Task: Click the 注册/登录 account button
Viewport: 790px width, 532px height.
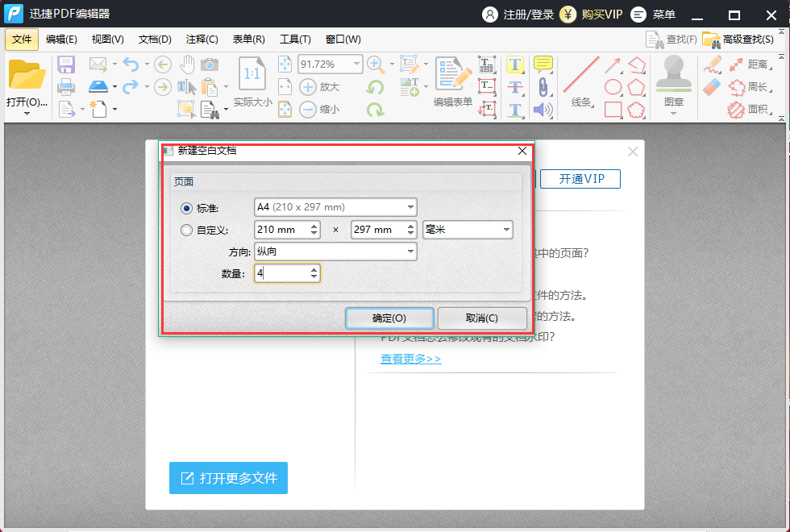Action: [x=518, y=15]
